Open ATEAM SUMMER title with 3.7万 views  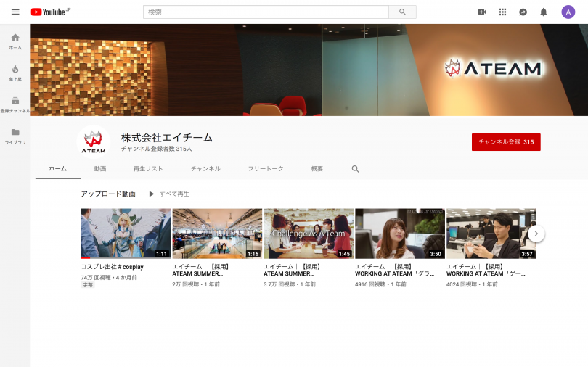tap(292, 270)
